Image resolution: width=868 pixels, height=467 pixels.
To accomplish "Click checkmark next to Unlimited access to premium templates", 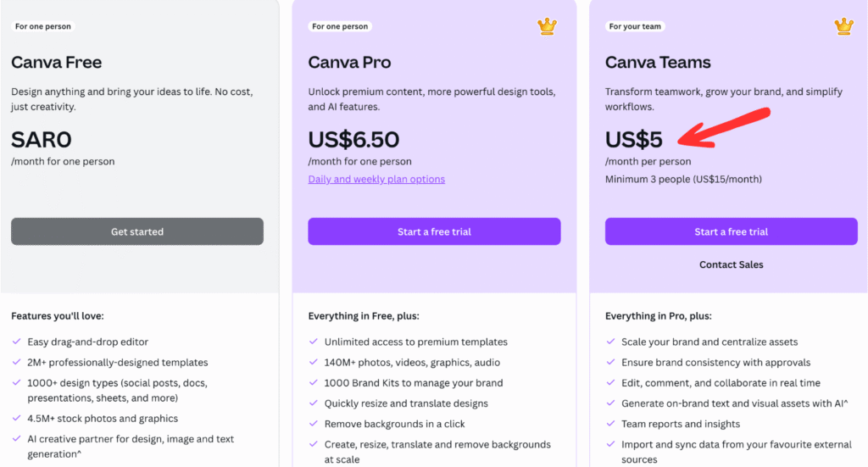I will point(314,342).
